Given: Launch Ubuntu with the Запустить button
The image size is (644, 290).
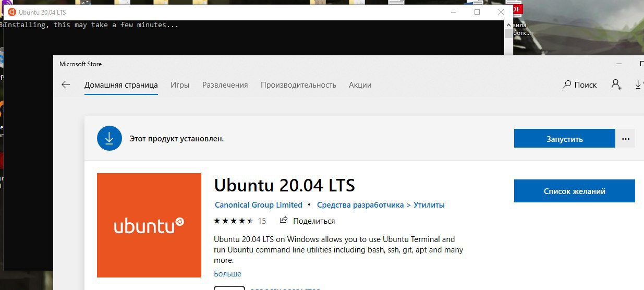Looking at the screenshot, I should (565, 139).
